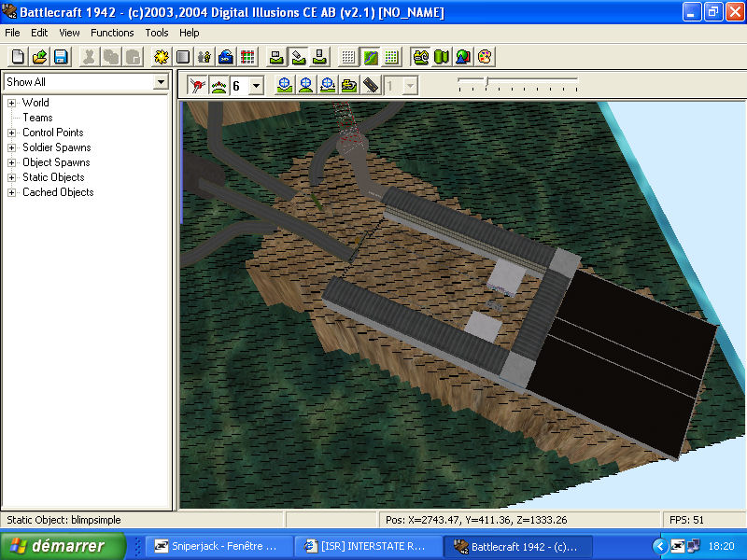Open a map file with the folder icon
This screenshot has width=747, height=560.
click(x=39, y=57)
